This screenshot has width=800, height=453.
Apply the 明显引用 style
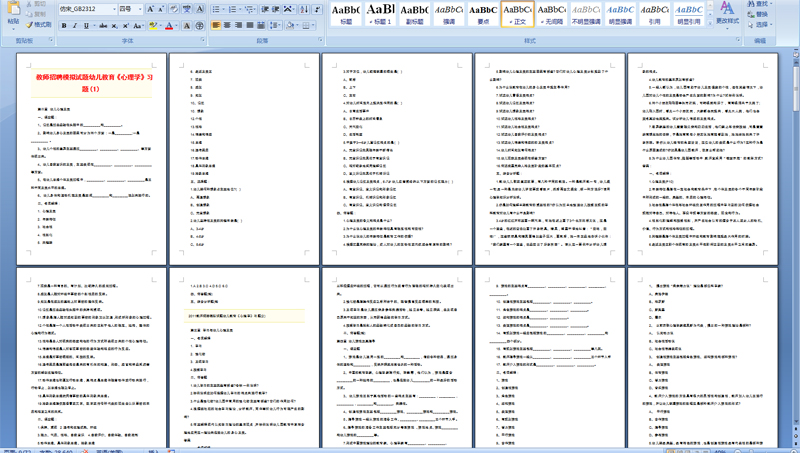689,14
